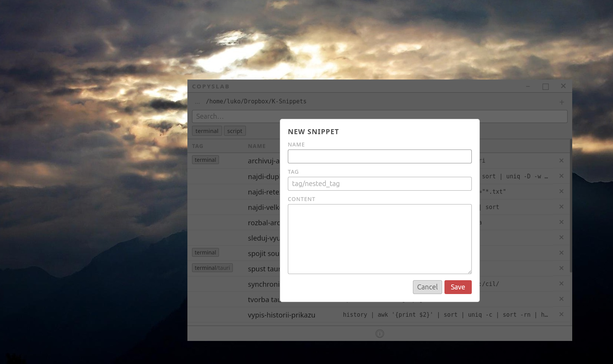The image size is (613, 364).
Task: Open the ellipsis menu beside the folder path
Action: (197, 102)
